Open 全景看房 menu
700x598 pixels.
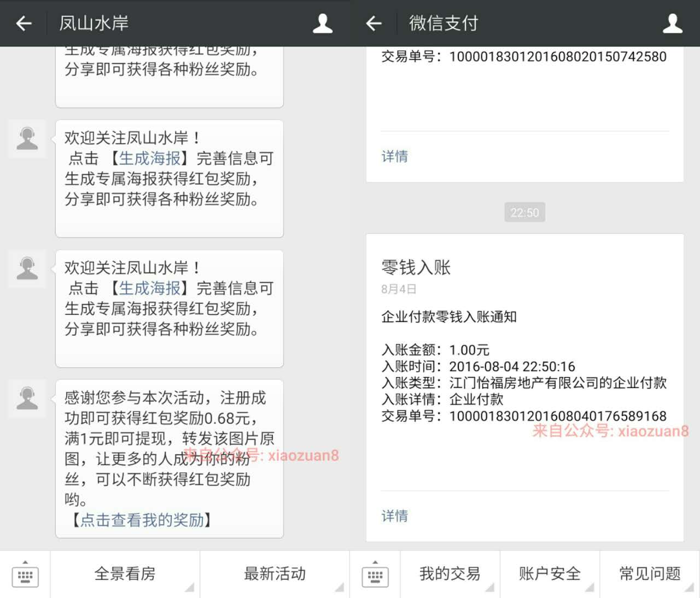pyautogui.click(x=125, y=574)
